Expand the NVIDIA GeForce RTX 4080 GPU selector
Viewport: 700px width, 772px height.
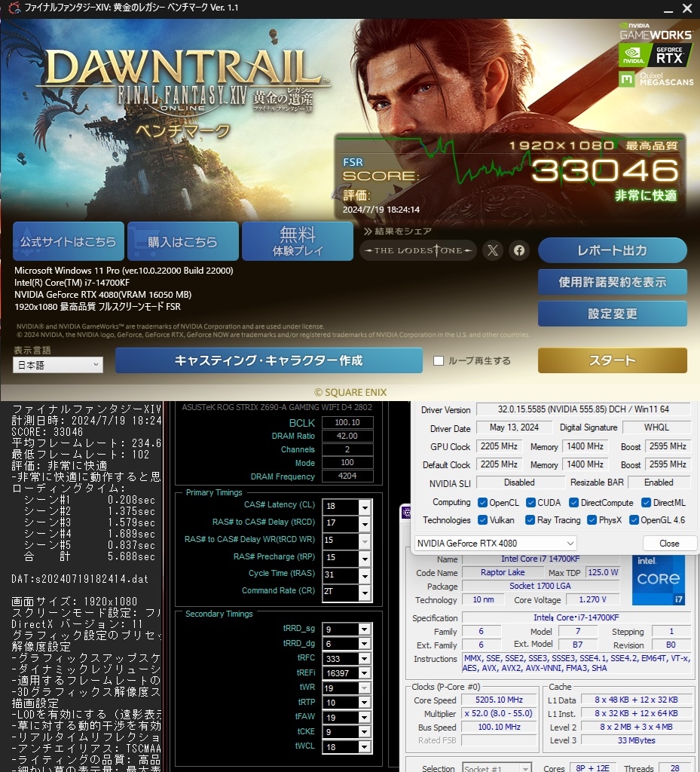(x=495, y=544)
